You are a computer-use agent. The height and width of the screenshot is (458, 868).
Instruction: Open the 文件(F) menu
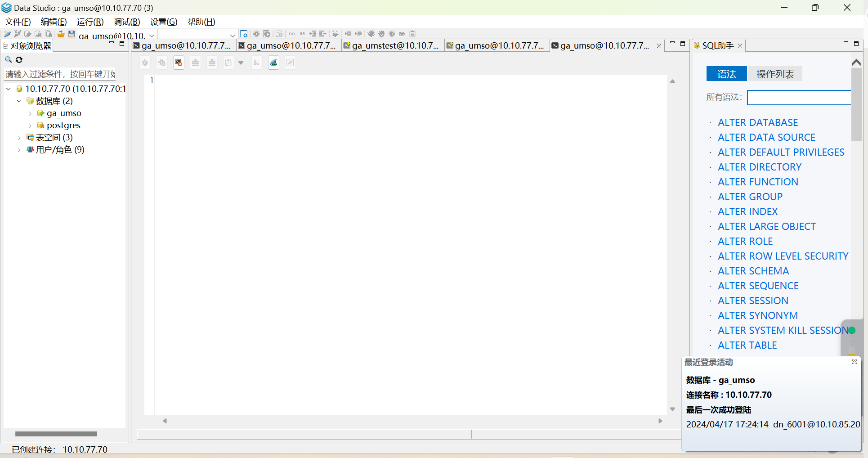[18, 22]
